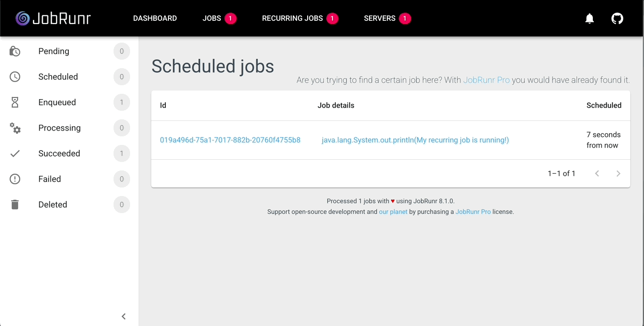Collapse the sidebar with the chevron
This screenshot has width=644, height=326.
(x=124, y=316)
